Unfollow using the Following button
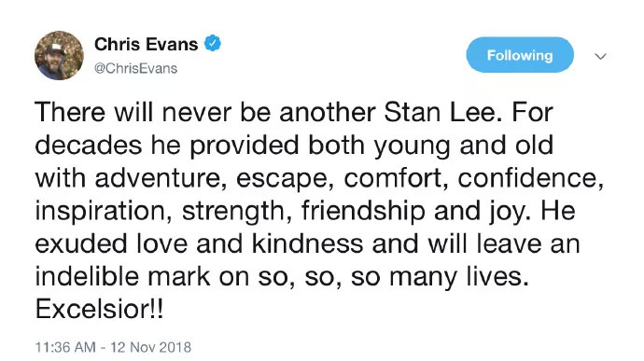This screenshot has height=361, width=644. point(520,55)
